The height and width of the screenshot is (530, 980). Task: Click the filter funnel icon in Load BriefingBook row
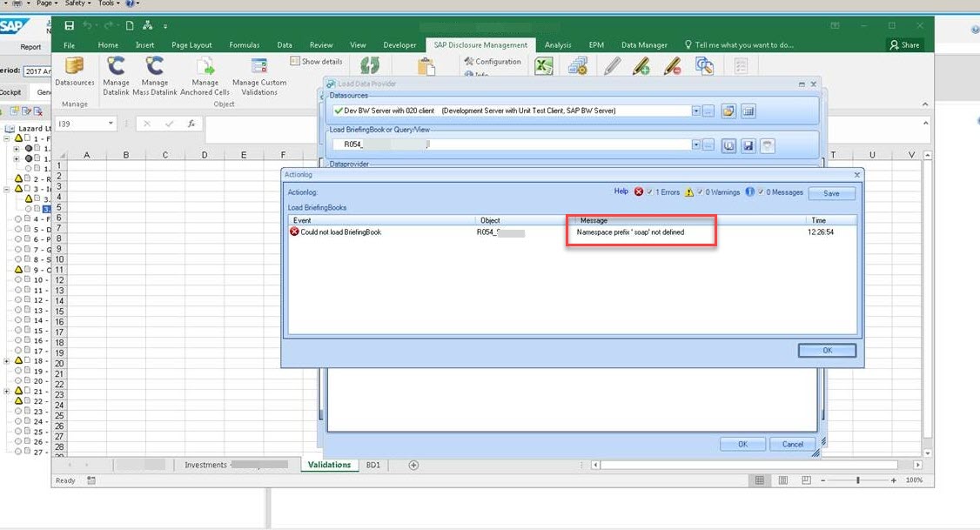coord(768,145)
